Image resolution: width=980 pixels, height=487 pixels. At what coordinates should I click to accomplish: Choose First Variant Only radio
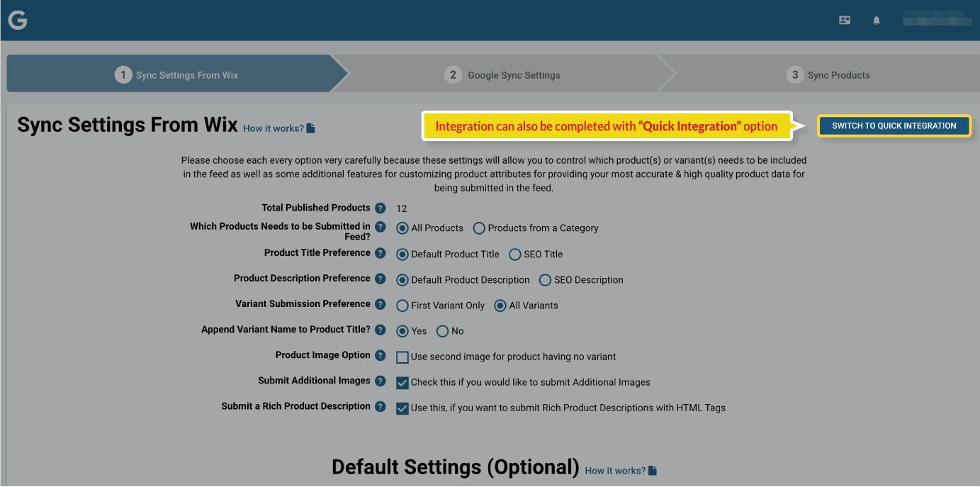pyautogui.click(x=402, y=306)
